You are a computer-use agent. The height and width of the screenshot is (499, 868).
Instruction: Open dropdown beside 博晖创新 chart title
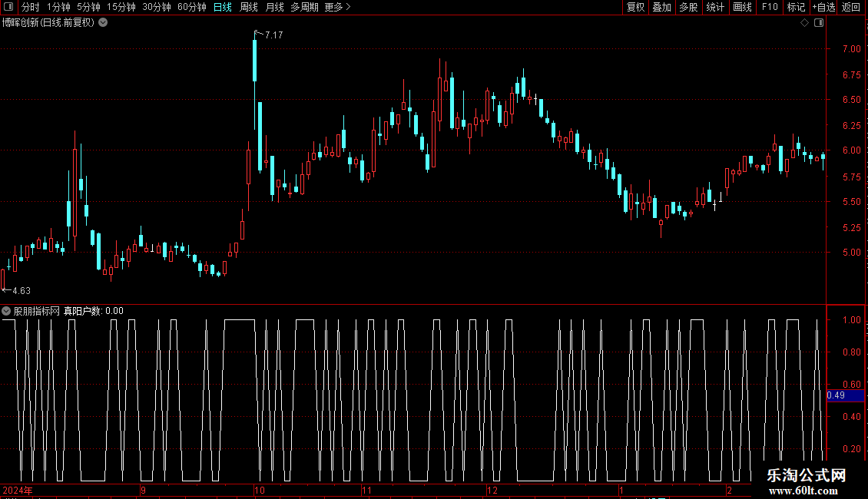point(103,23)
